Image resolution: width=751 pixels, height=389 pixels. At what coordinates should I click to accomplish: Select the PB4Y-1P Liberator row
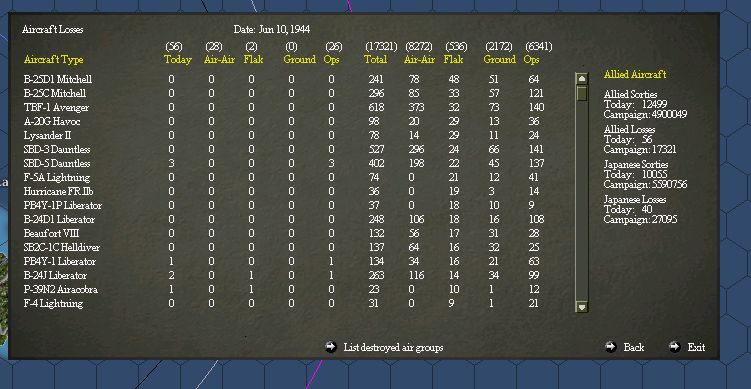[284, 205]
